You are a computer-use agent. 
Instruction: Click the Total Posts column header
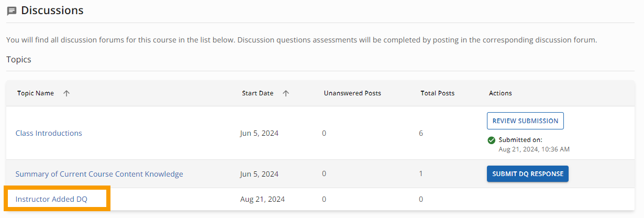tap(438, 93)
